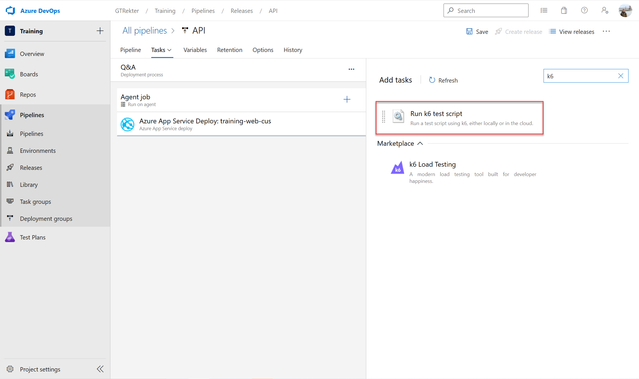This screenshot has height=379, width=639.
Task: Add a task to Agent job
Action: coord(347,99)
